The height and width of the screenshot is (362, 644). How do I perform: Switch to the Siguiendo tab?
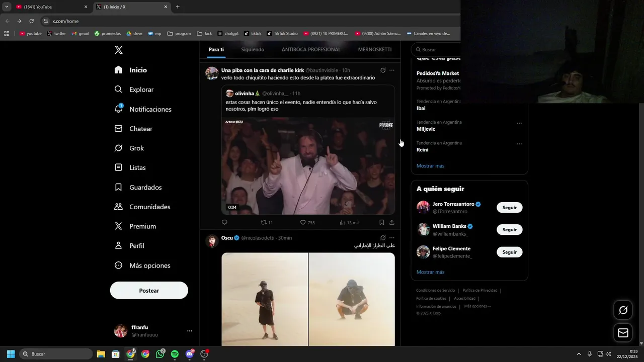pos(253,49)
